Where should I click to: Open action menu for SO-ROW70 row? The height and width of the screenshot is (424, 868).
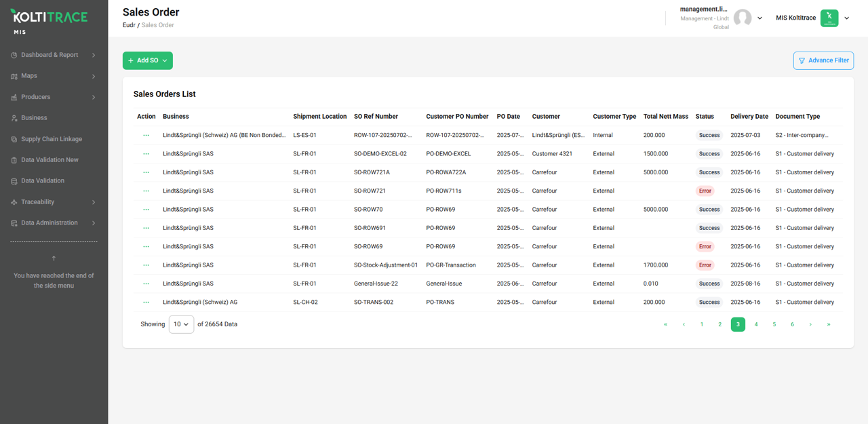point(146,210)
